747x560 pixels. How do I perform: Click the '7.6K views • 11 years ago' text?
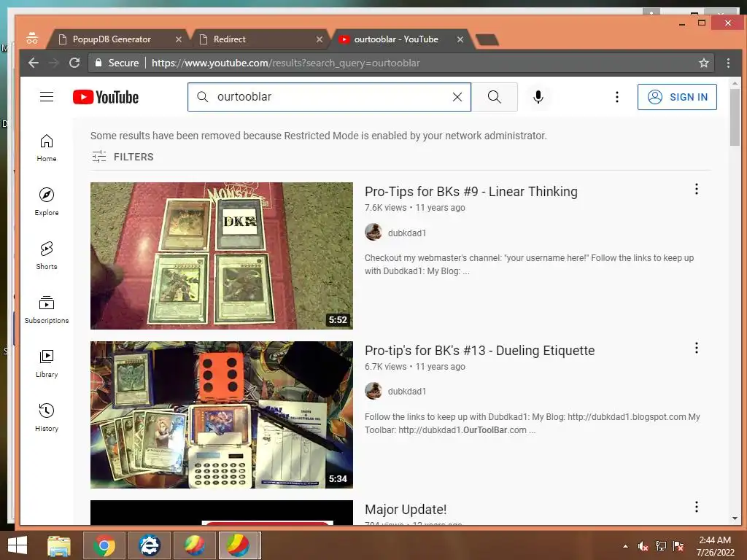[414, 208]
